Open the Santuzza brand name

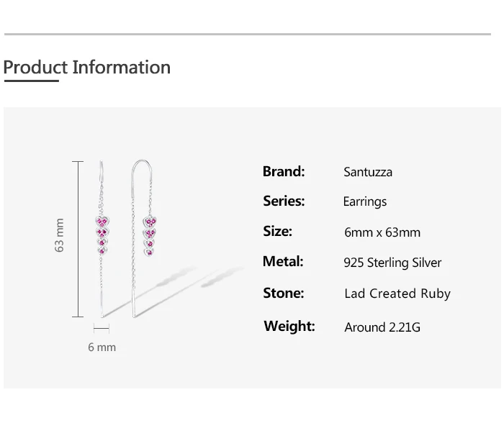click(x=368, y=172)
